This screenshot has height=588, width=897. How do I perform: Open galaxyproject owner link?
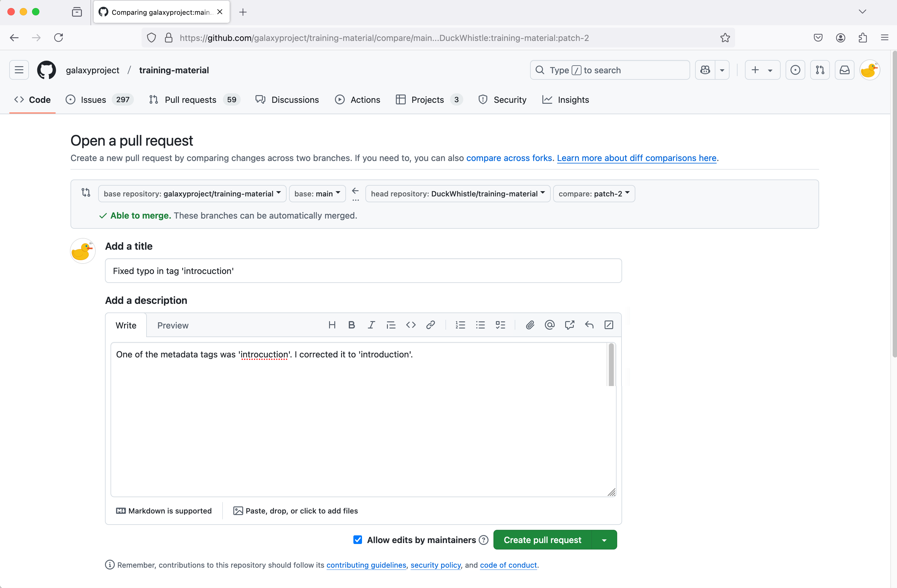[x=92, y=70]
